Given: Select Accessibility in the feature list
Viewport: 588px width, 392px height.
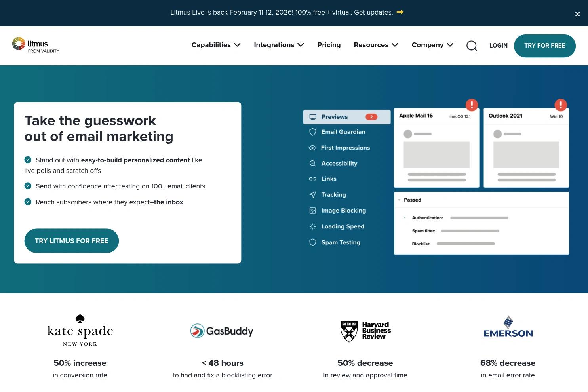Looking at the screenshot, I should point(339,163).
